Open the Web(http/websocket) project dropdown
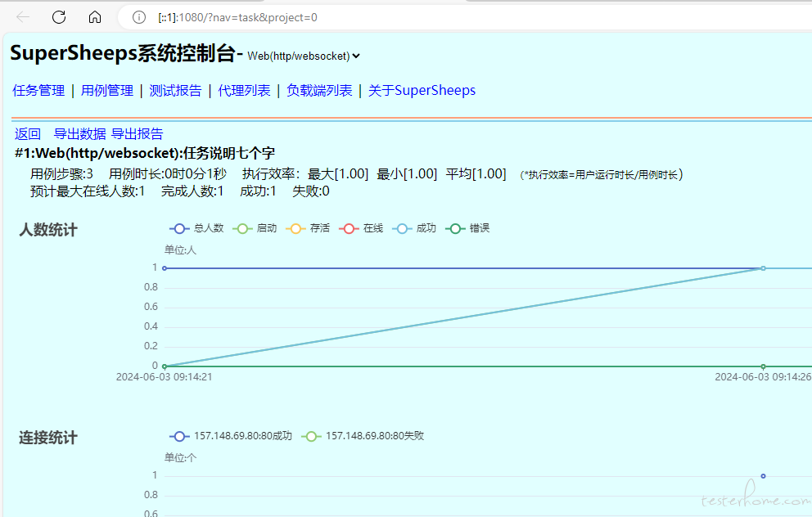 (x=304, y=56)
